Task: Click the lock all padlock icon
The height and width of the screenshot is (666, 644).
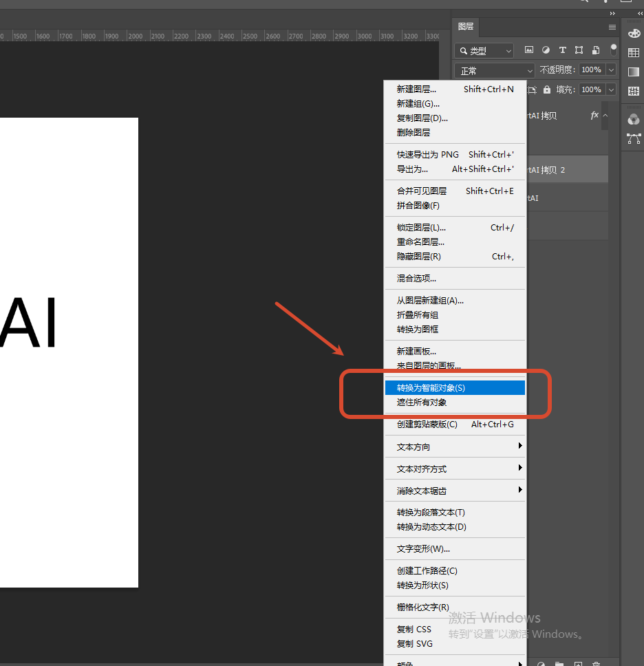Action: [x=547, y=89]
